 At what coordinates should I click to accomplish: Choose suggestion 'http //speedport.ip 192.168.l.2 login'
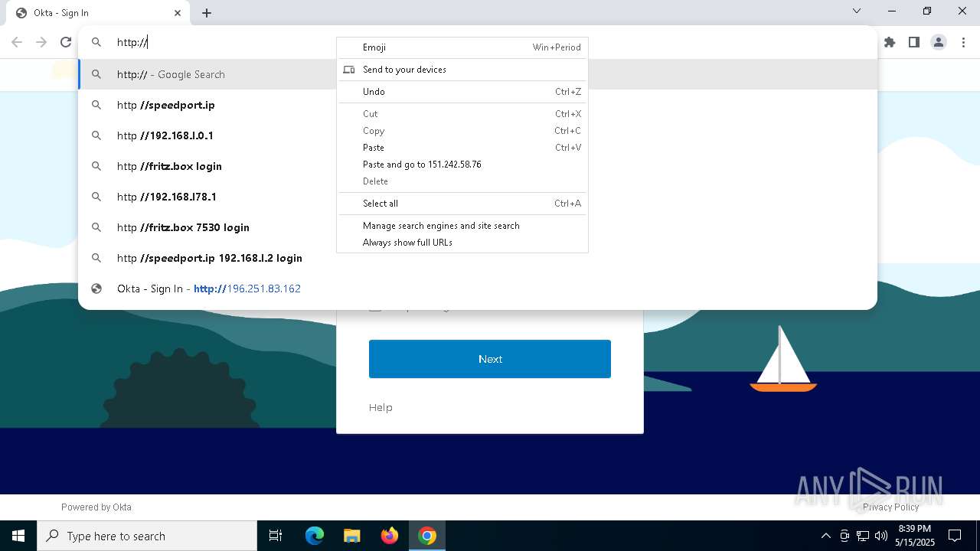coord(477,258)
